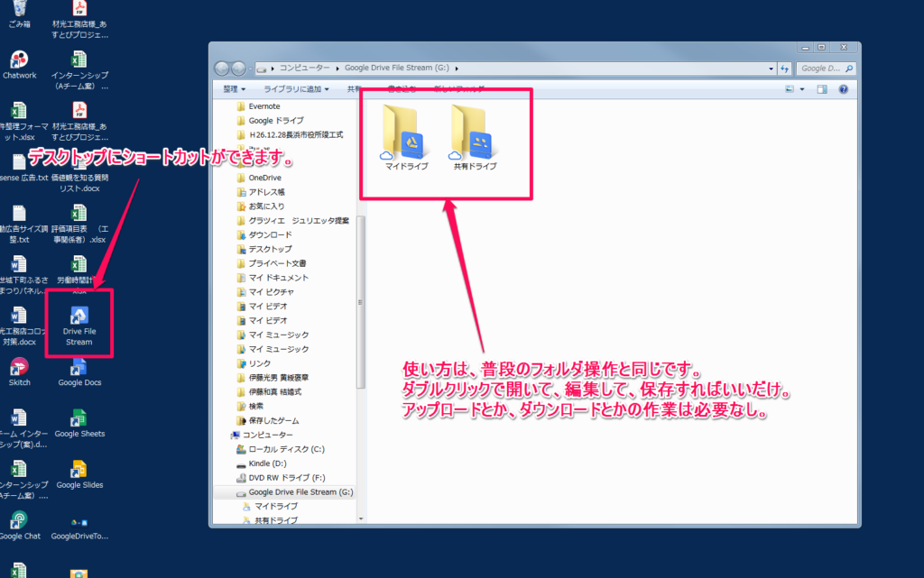Open the 整理 dropdown menu
The width and height of the screenshot is (924, 578).
click(x=234, y=89)
